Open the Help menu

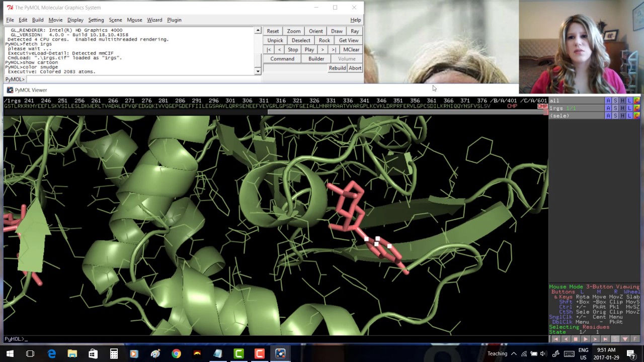pos(356,20)
